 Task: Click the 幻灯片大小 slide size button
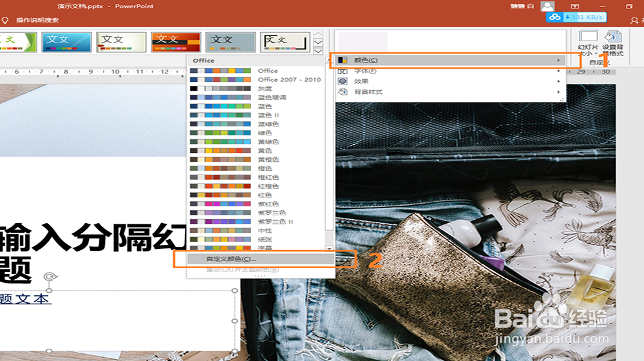588,44
